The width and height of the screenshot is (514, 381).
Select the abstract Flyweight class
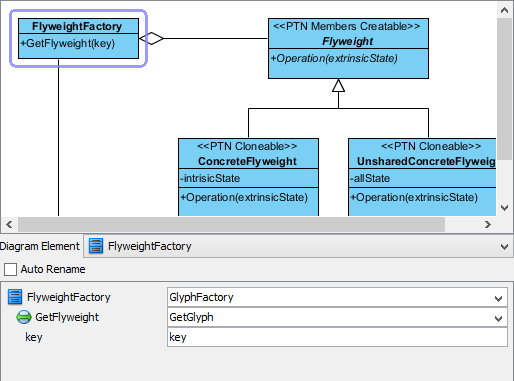pos(348,48)
